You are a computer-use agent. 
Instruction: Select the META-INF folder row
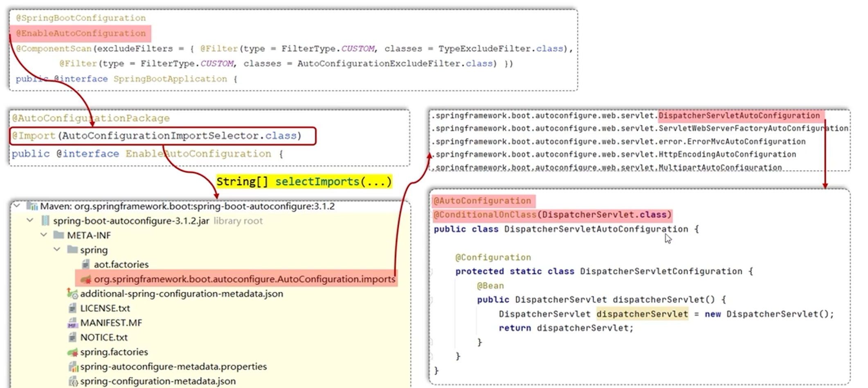coord(89,235)
